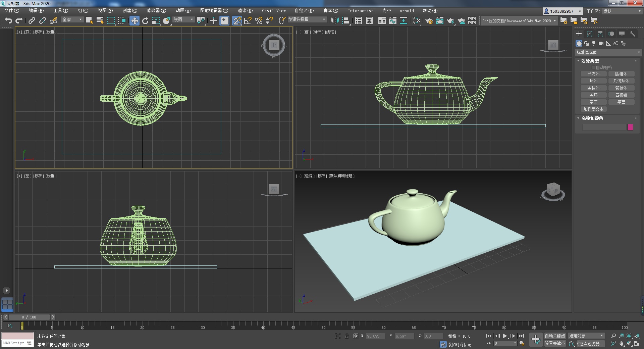Open the Render Setup teapot-gear icon
The height and width of the screenshot is (349, 644).
coord(429,21)
